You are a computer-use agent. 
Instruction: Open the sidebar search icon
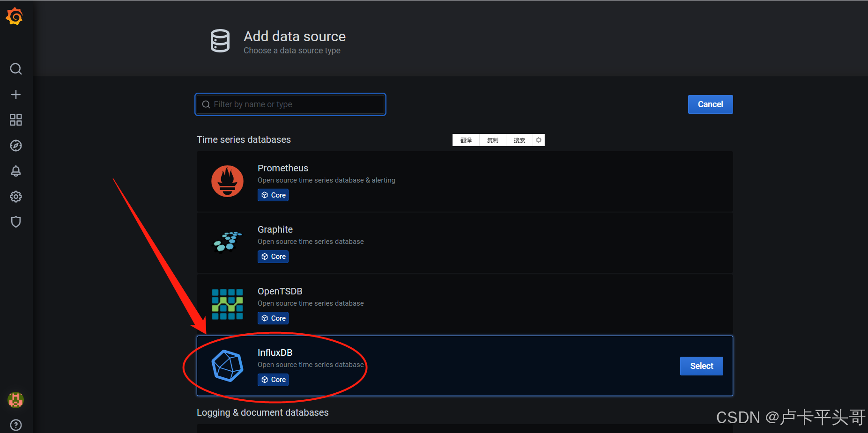pos(16,69)
